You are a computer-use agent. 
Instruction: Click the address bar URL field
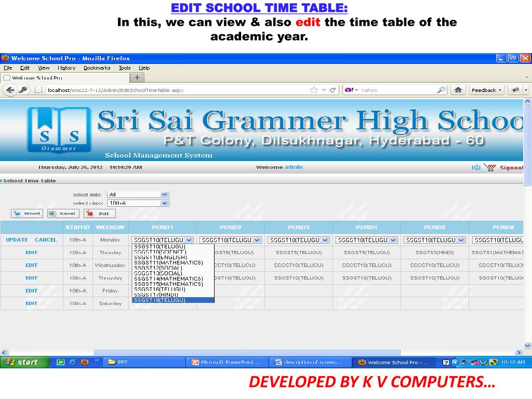[177, 90]
